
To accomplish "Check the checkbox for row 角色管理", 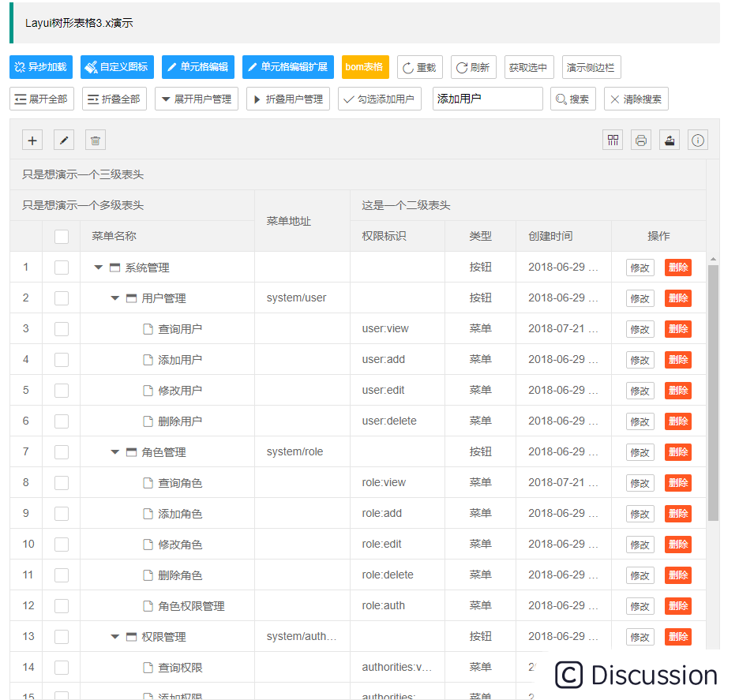I will tap(62, 452).
